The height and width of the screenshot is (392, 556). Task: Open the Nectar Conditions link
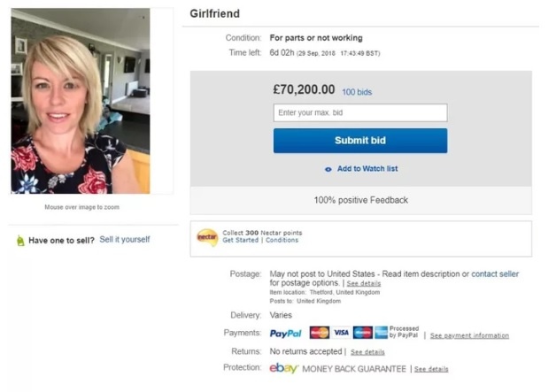point(282,241)
